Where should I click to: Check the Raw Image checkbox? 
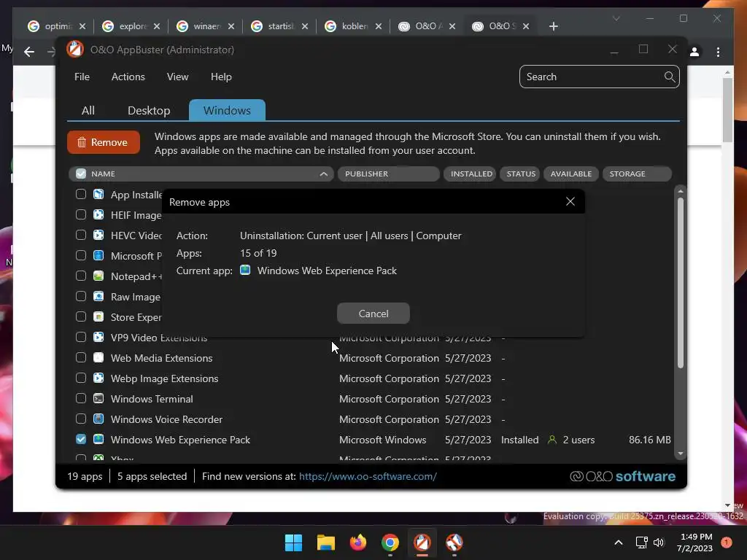click(81, 296)
